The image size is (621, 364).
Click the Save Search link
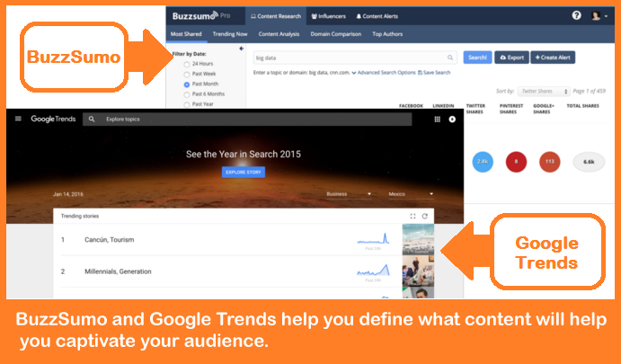tap(434, 73)
